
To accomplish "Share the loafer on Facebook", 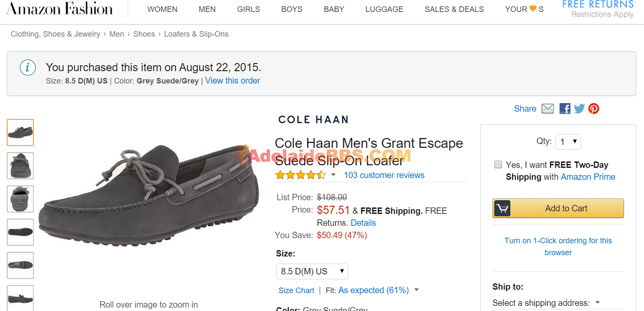I will (x=565, y=109).
